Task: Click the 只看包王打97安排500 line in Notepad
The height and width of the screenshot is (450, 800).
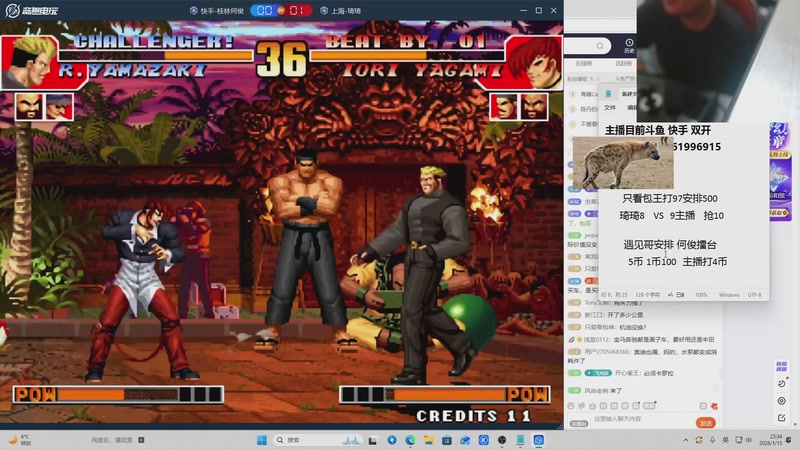Action: [670, 198]
